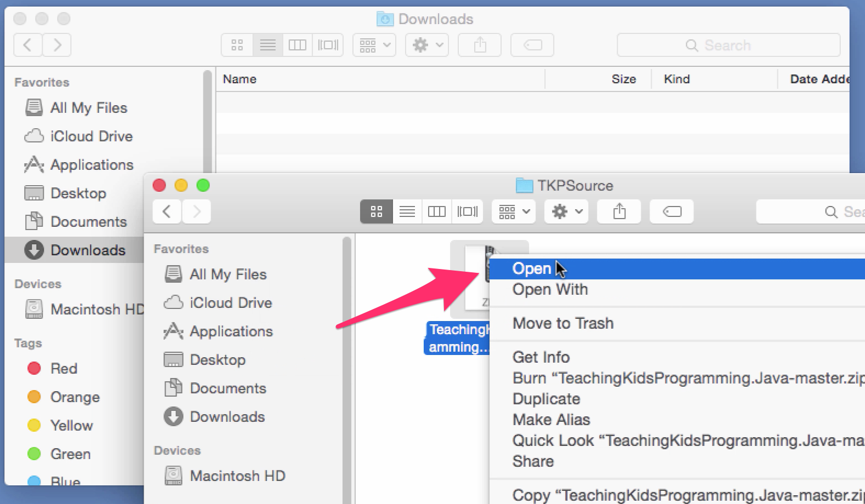
Task: Select Cover Flow view in TKPSource window
Action: (467, 211)
